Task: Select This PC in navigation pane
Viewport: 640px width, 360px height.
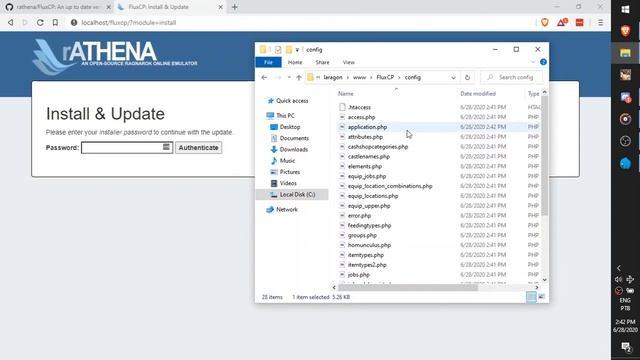Action: point(285,116)
